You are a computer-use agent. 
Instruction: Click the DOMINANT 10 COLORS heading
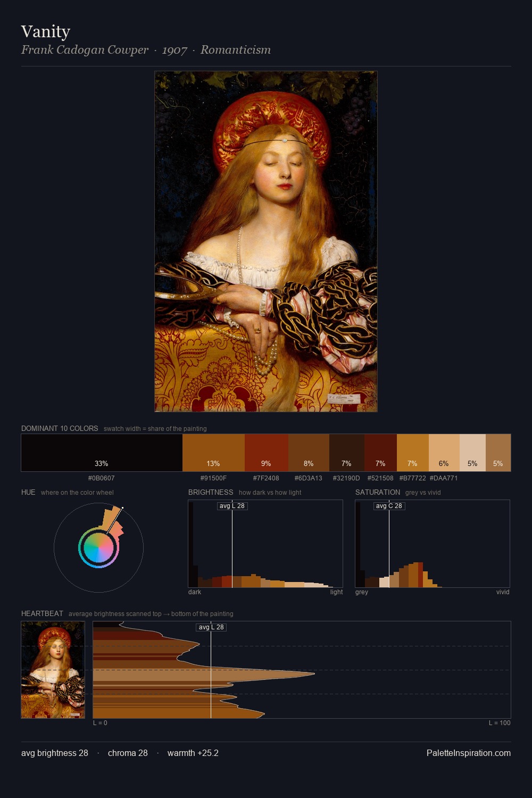tap(60, 428)
